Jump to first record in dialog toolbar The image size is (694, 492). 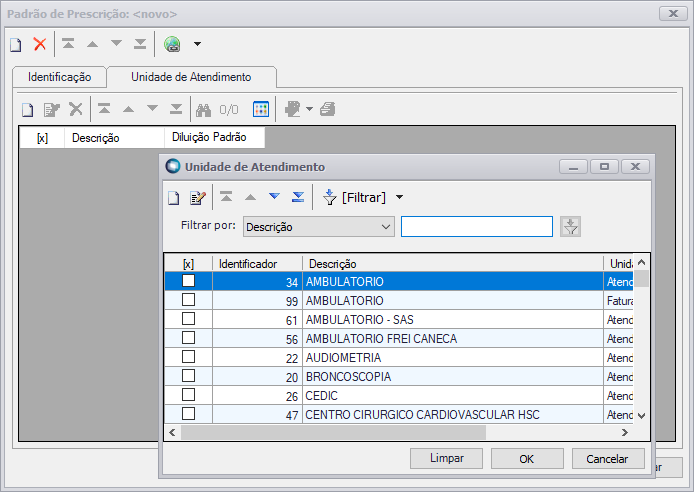pyautogui.click(x=226, y=197)
